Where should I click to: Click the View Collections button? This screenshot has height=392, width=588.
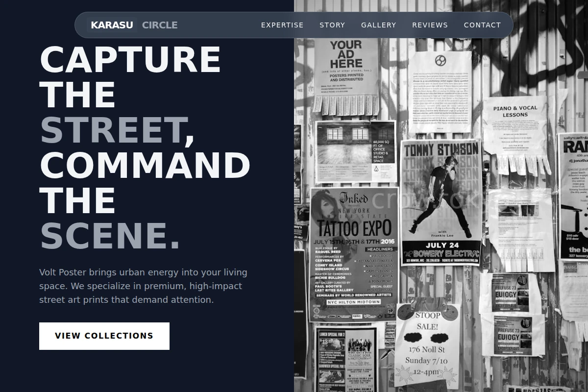click(104, 336)
